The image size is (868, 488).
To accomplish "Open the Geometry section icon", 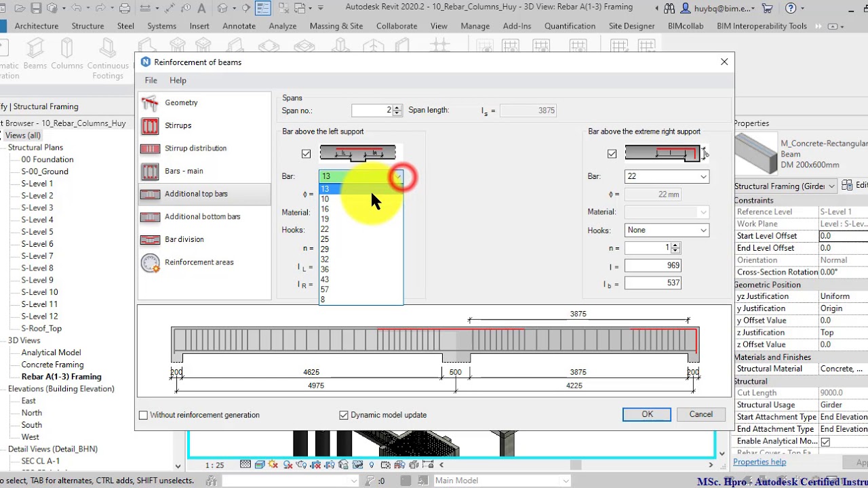I will click(150, 103).
